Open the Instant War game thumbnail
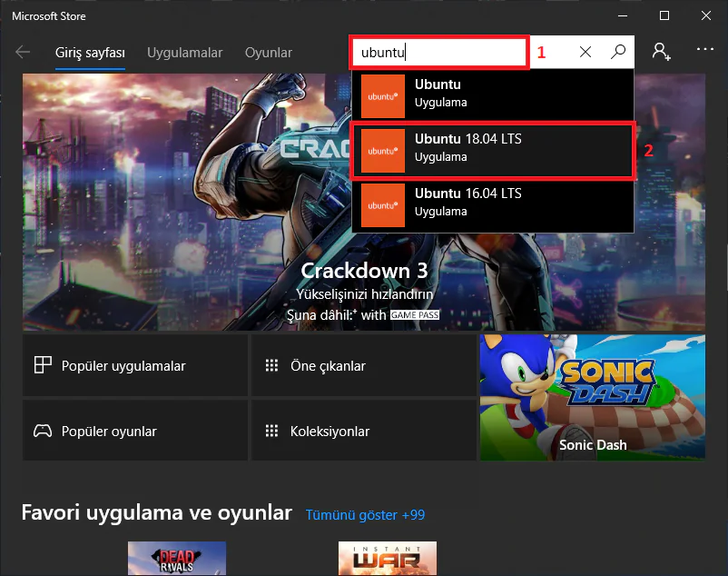The width and height of the screenshot is (728, 576). click(x=388, y=559)
